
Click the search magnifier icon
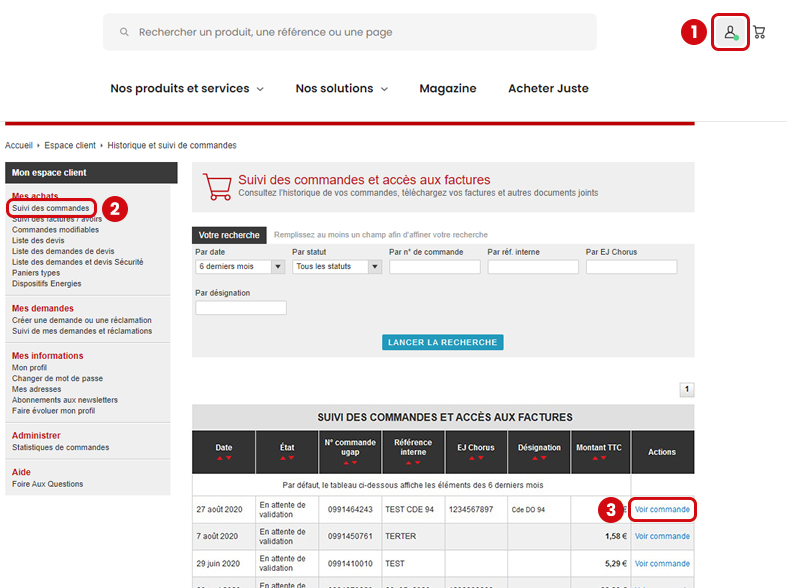pyautogui.click(x=124, y=32)
